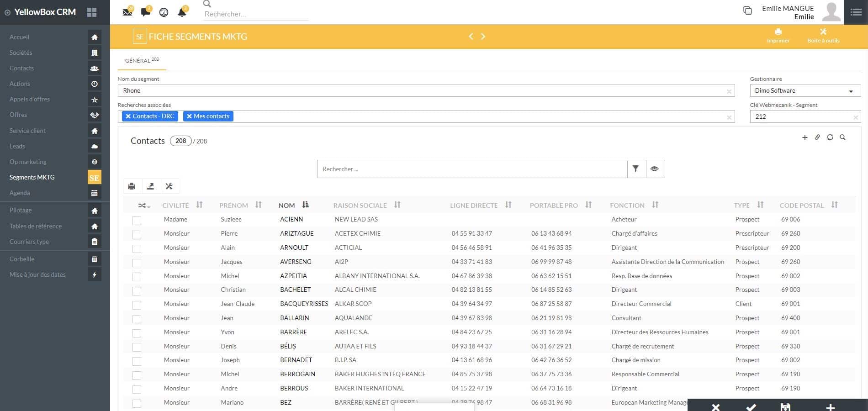Click the filter funnel icon
The width and height of the screenshot is (868, 411).
tap(635, 169)
